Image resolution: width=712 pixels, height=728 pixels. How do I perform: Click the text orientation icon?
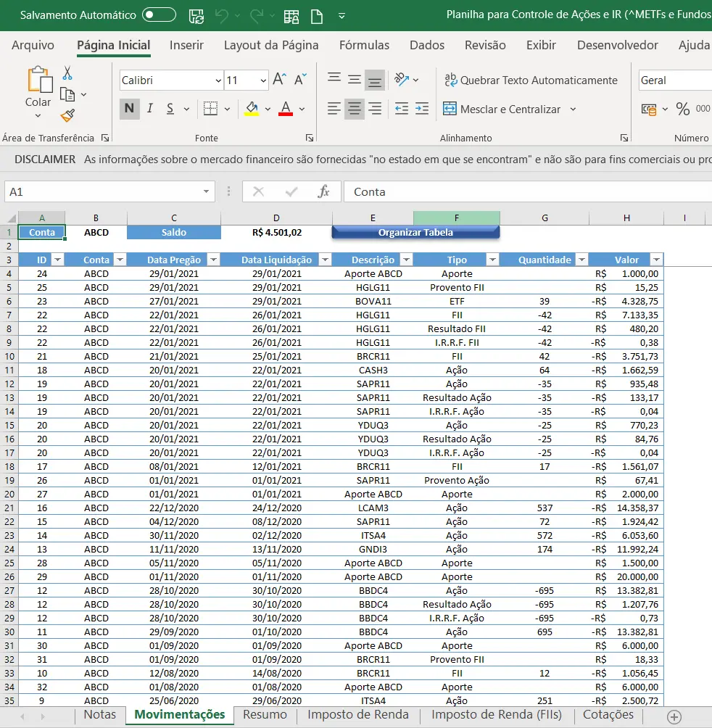click(402, 79)
